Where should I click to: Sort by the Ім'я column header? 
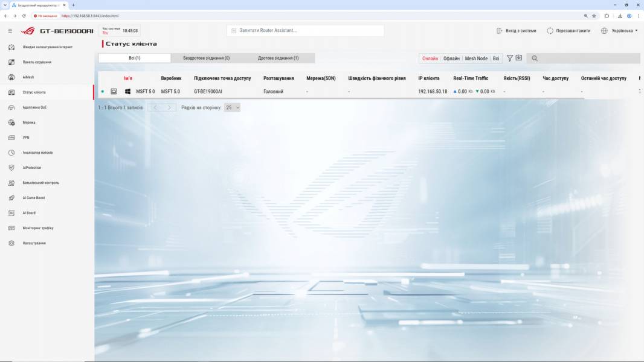click(128, 78)
